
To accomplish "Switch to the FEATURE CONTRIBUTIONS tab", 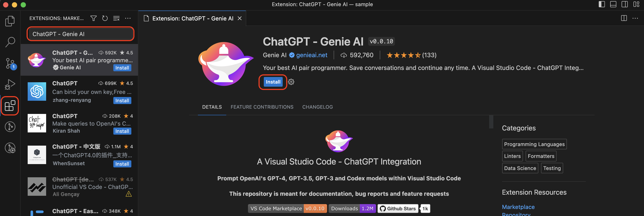I will point(262,107).
